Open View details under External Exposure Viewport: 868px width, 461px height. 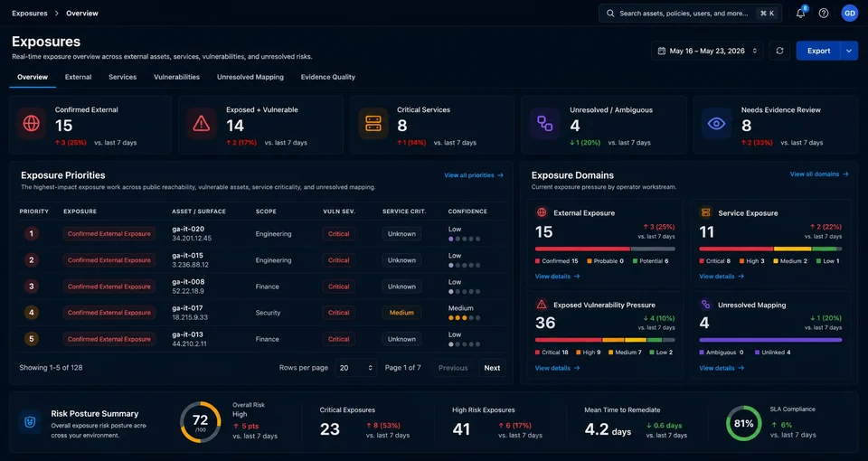click(x=558, y=277)
